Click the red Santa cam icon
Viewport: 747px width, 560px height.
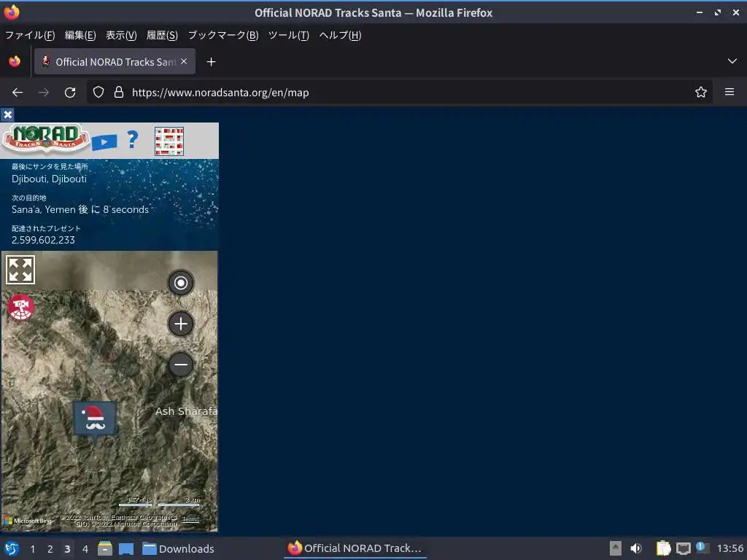[20, 308]
